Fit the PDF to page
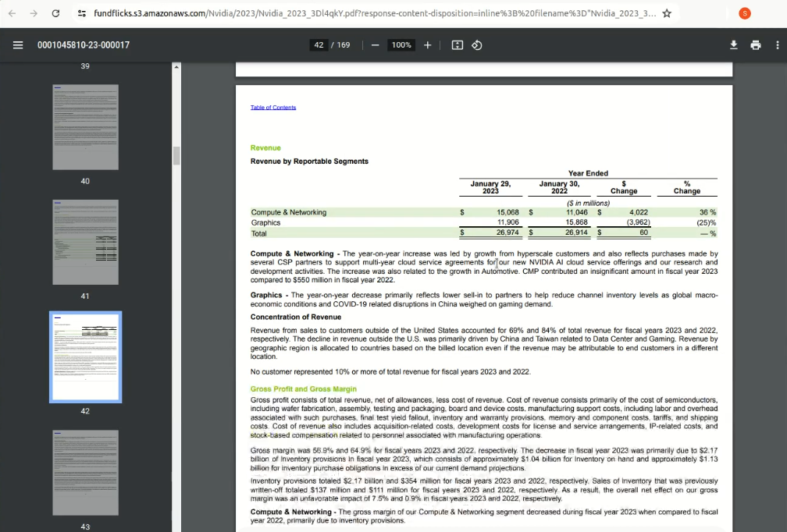This screenshot has height=532, width=787. click(458, 45)
